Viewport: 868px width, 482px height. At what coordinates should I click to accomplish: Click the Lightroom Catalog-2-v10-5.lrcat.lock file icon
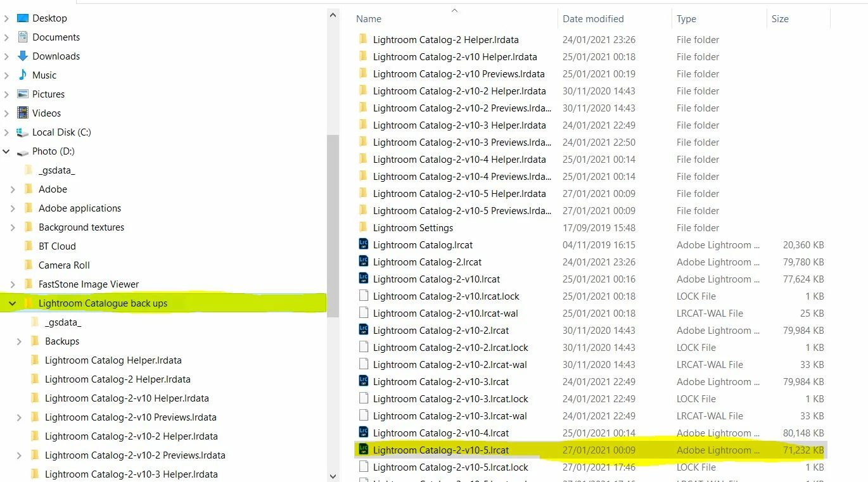point(363,467)
